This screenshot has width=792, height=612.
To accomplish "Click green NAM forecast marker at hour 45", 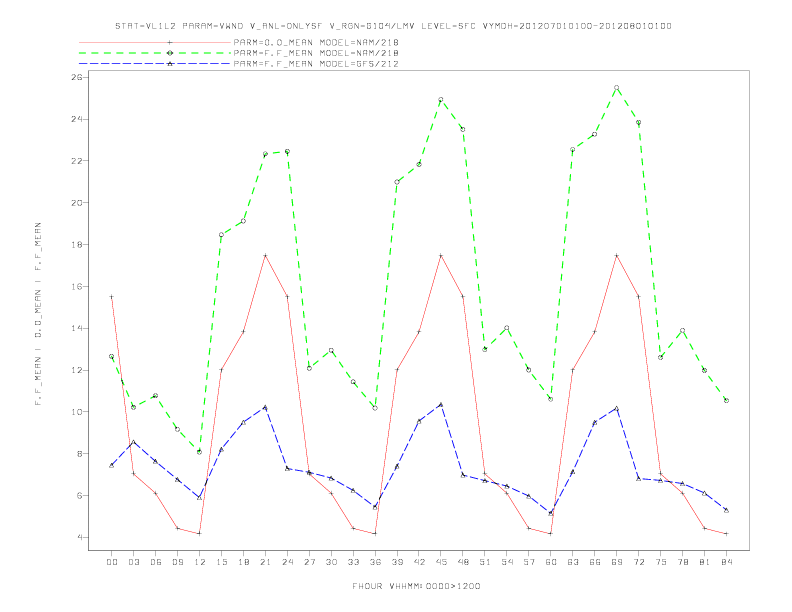I will coord(441,99).
